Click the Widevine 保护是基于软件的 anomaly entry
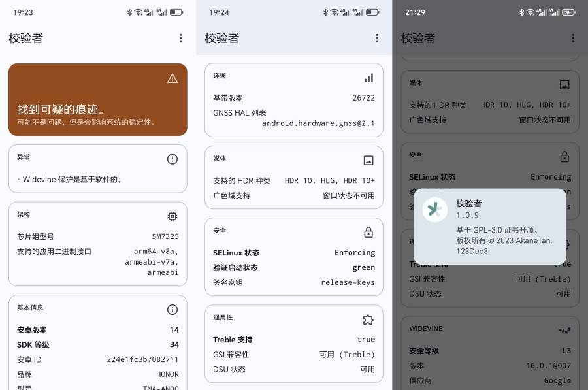588x390 pixels. tap(72, 179)
